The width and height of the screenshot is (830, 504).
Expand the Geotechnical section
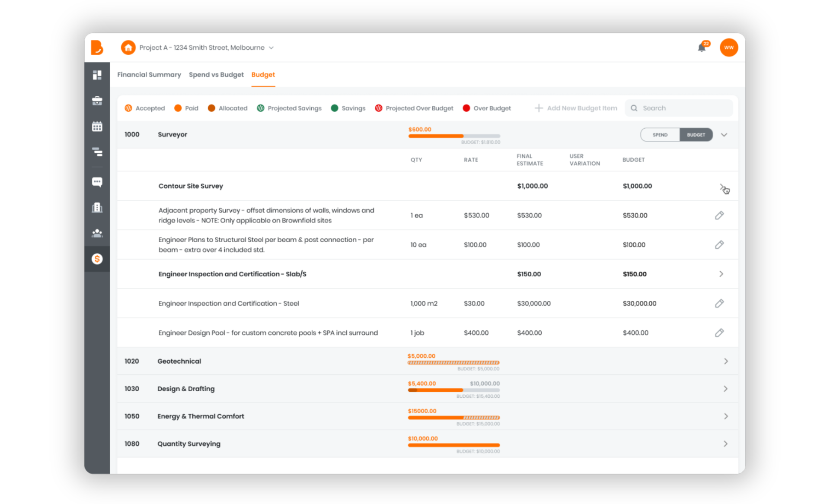coord(726,361)
